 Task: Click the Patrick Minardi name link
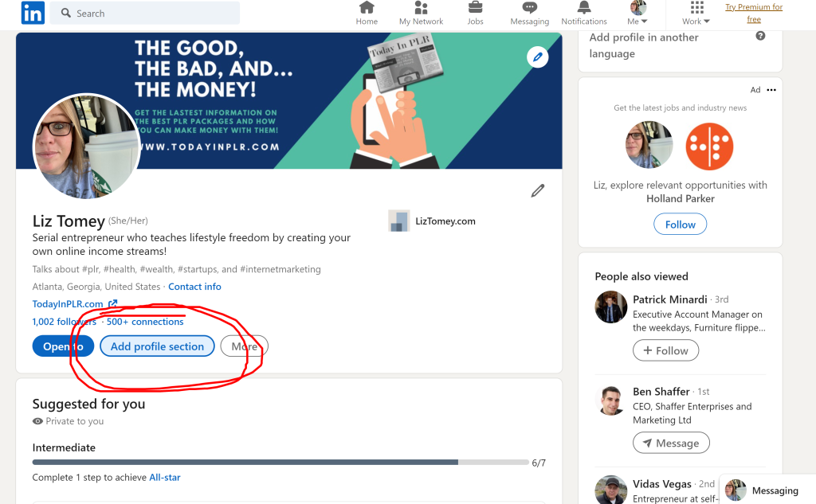click(669, 299)
